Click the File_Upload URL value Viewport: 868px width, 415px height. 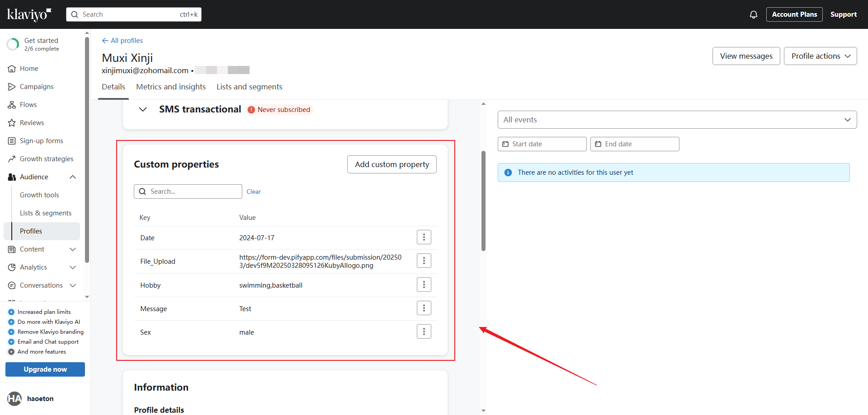[321, 261]
